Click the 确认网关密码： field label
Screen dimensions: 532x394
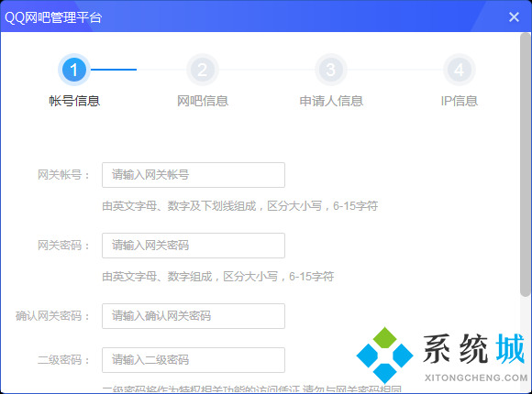[x=52, y=316]
